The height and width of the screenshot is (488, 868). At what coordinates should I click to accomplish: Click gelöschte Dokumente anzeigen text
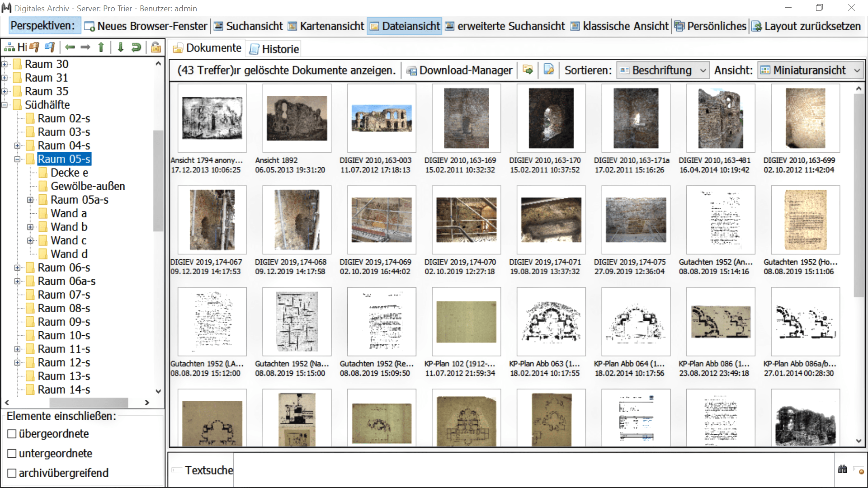pyautogui.click(x=320, y=70)
